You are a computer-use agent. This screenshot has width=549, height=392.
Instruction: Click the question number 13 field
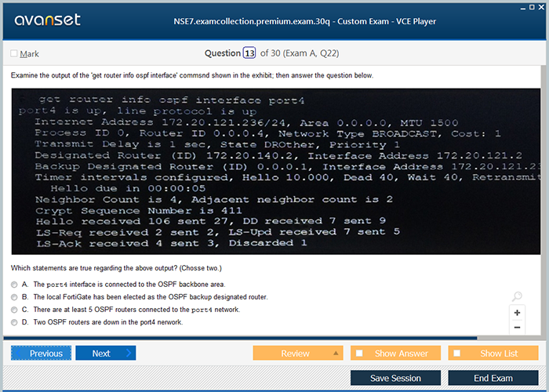click(x=249, y=53)
